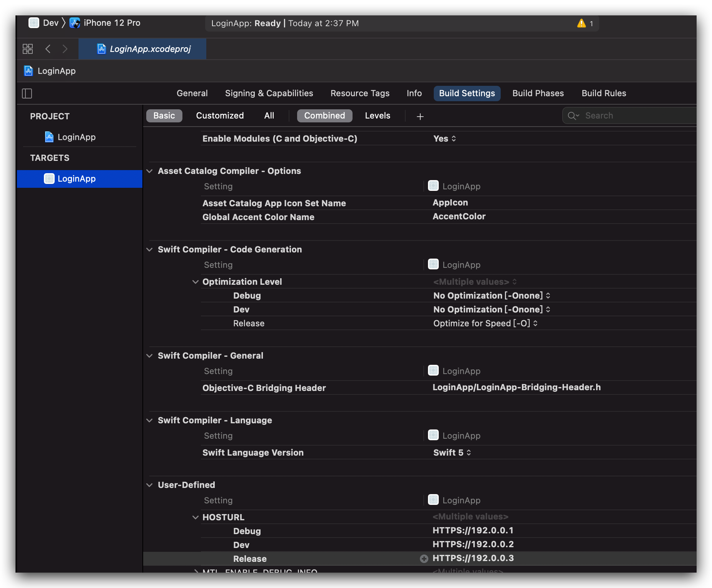This screenshot has width=712, height=588.
Task: Open Dev optimization level popup
Action: pyautogui.click(x=492, y=309)
